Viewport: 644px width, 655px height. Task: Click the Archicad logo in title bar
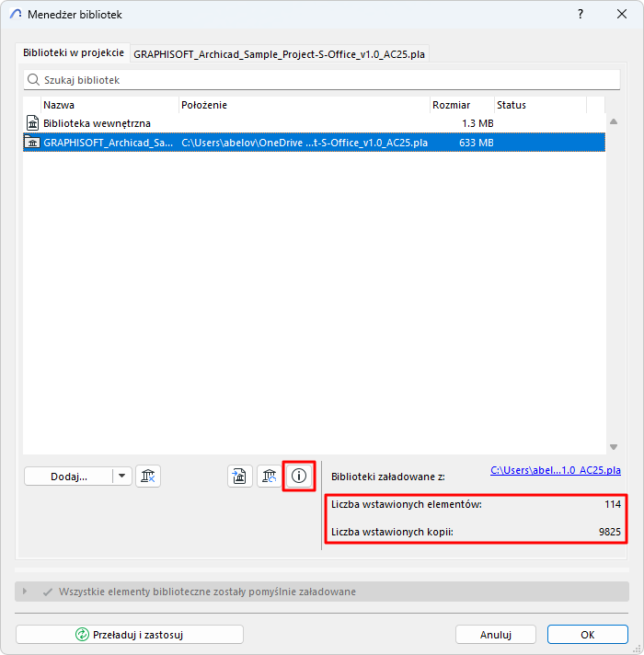pos(16,14)
